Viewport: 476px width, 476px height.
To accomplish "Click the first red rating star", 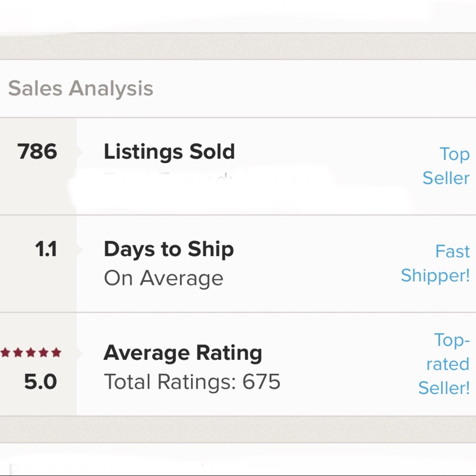I will [6, 353].
